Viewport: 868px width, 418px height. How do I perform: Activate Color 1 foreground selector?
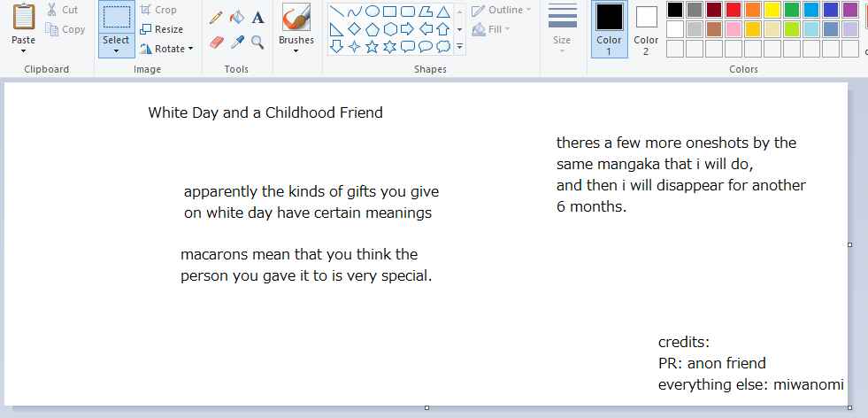click(609, 30)
